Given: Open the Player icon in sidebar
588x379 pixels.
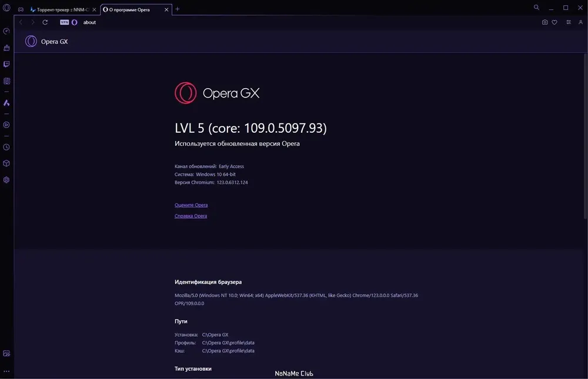Looking at the screenshot, I should point(6,125).
